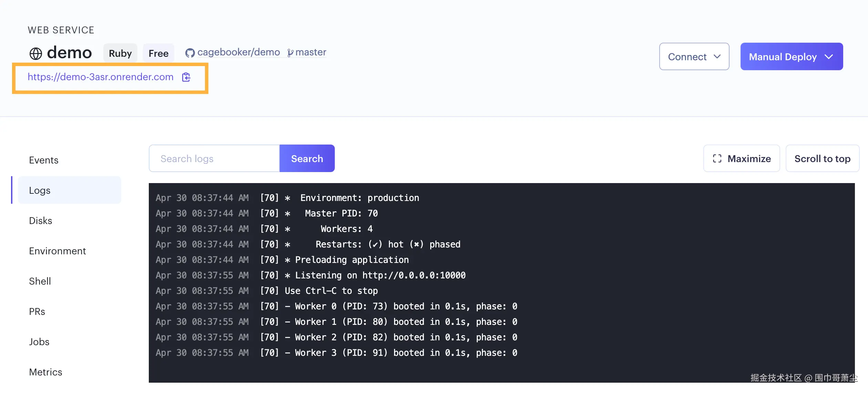Click the copy URL clipboard icon
868x393 pixels.
[x=186, y=77]
